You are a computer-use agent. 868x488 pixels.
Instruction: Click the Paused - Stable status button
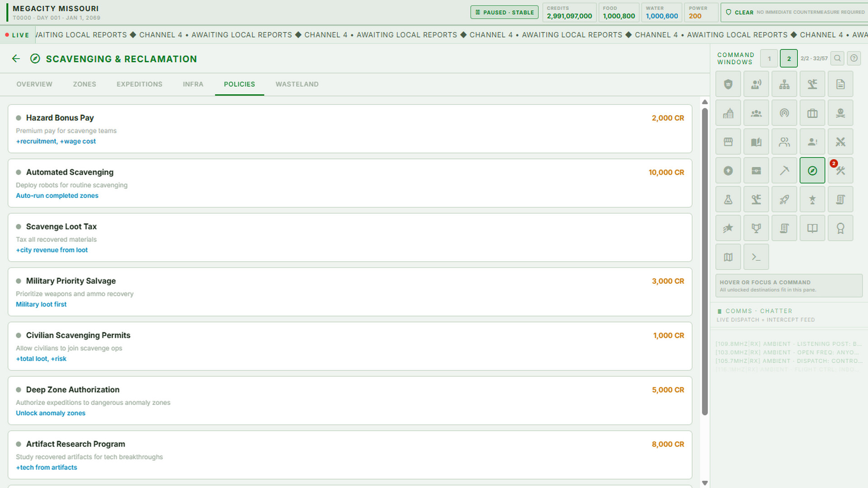[x=505, y=12]
